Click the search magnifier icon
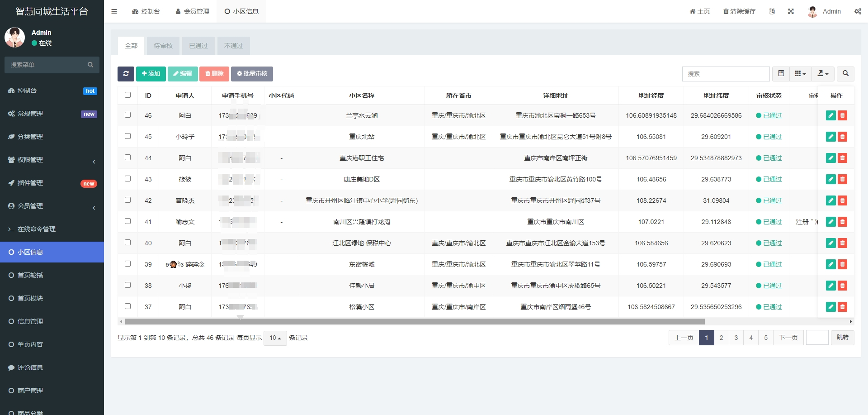 click(x=846, y=73)
